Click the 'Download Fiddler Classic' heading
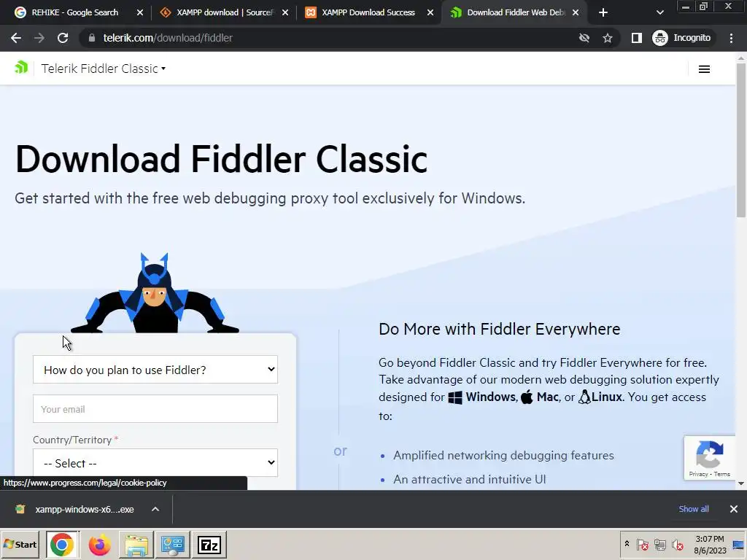The height and width of the screenshot is (560, 747). 221,159
